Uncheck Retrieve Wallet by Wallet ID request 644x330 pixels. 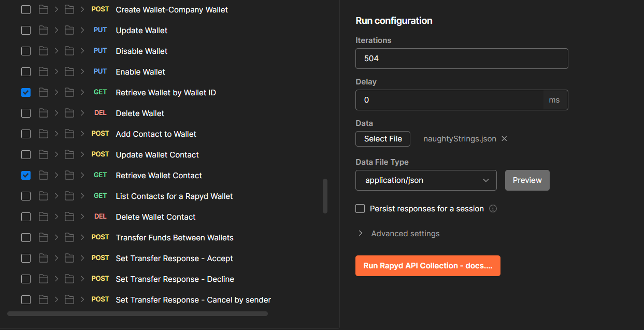[x=26, y=92]
